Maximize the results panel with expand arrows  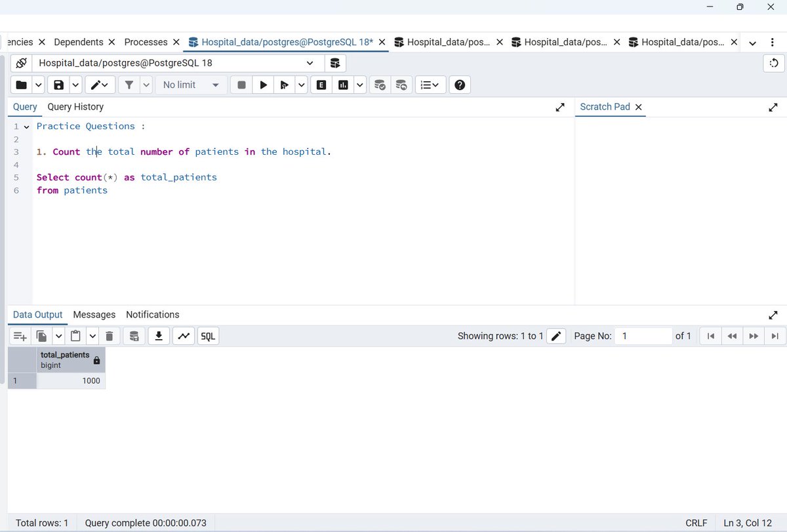(773, 315)
